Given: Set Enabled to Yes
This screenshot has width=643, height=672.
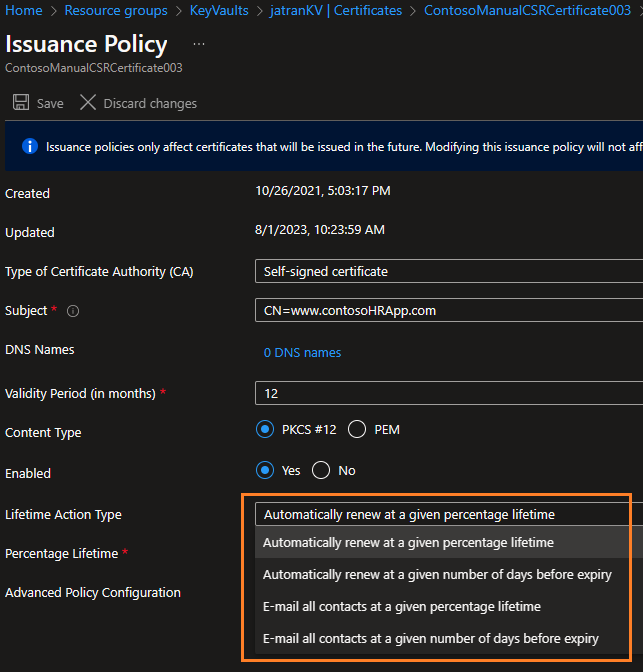Looking at the screenshot, I should click(x=265, y=470).
